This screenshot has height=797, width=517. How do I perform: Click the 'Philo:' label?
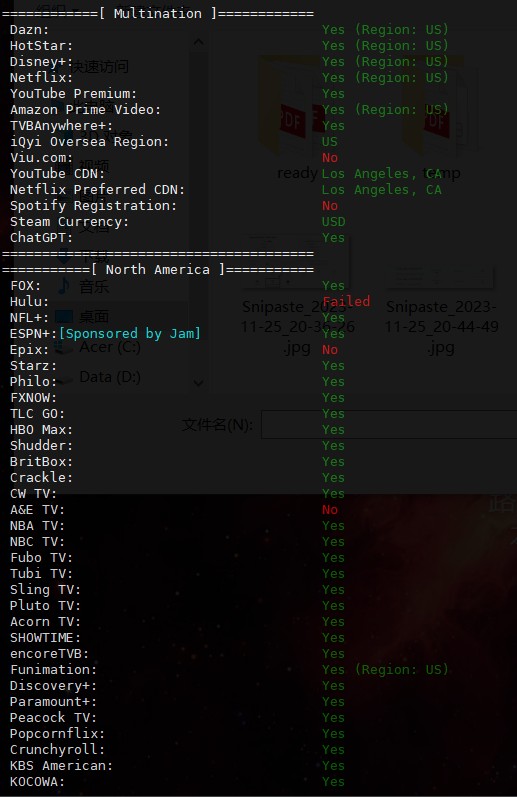(34, 381)
